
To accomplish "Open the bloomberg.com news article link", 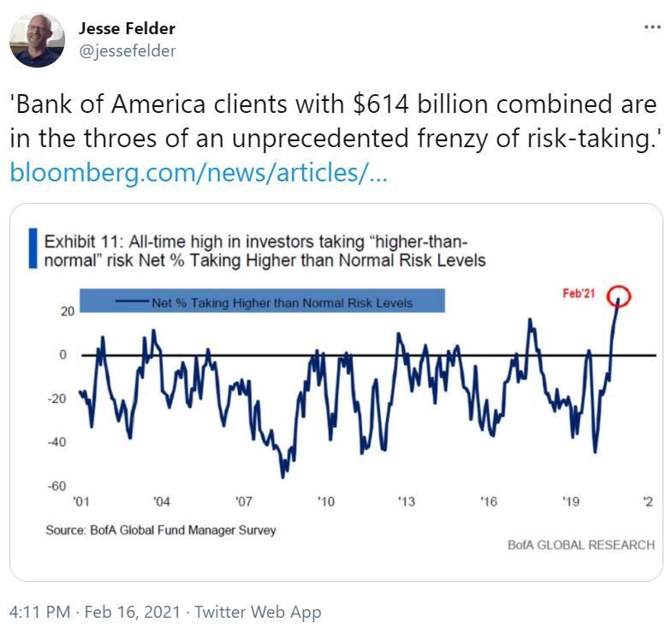I will [x=199, y=173].
